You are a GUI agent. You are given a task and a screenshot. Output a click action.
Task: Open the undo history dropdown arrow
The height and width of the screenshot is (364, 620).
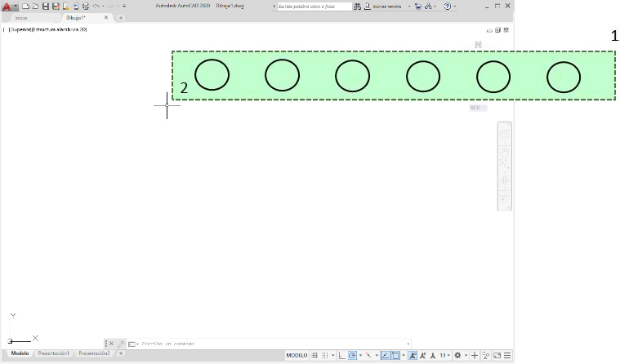tap(103, 7)
